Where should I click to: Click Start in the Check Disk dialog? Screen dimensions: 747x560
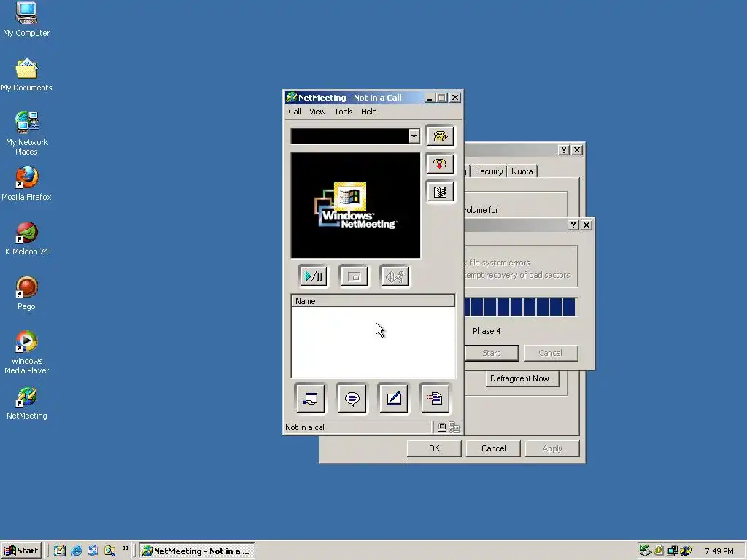click(x=491, y=353)
